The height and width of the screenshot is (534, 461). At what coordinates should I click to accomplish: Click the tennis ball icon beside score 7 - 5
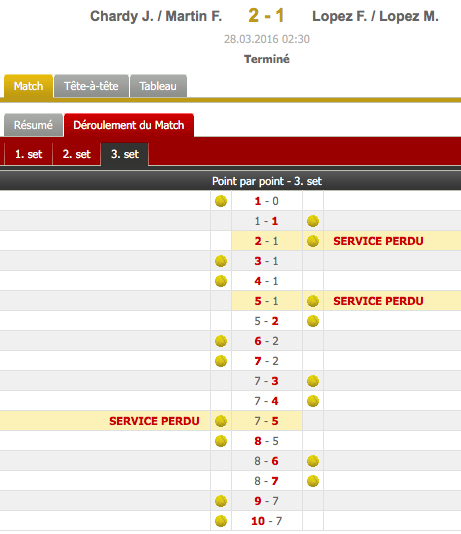(x=221, y=421)
